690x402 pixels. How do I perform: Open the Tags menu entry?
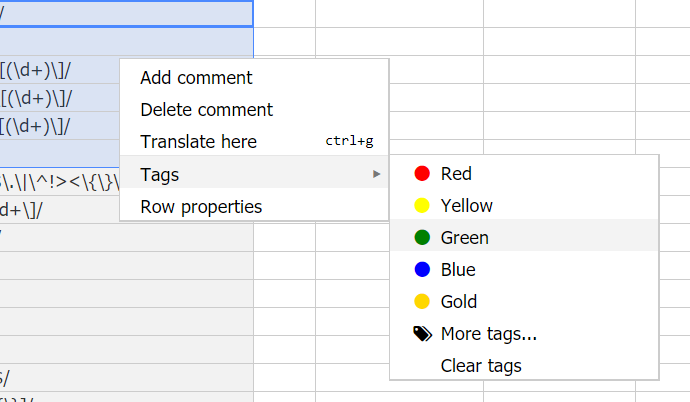click(x=160, y=175)
